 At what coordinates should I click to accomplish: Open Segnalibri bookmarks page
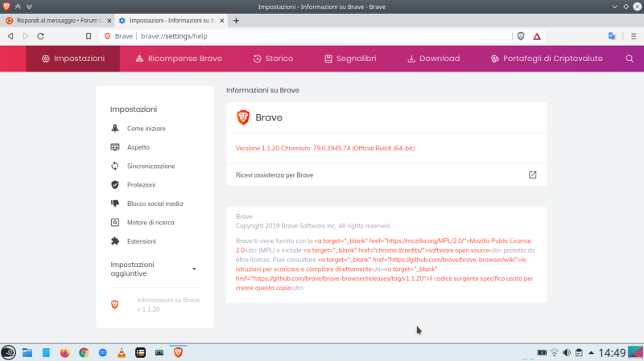350,59
